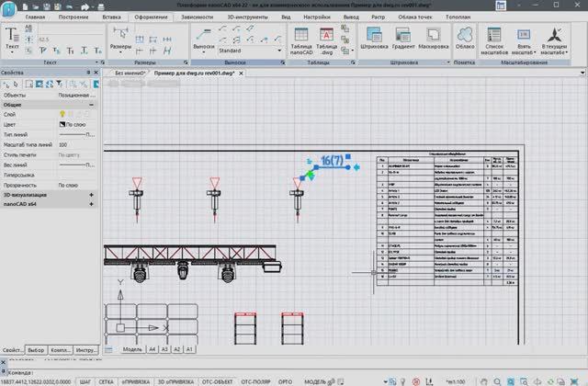Toggle 3D оПРИВЯЗКА in status bar
588x386 pixels.
[x=175, y=381]
